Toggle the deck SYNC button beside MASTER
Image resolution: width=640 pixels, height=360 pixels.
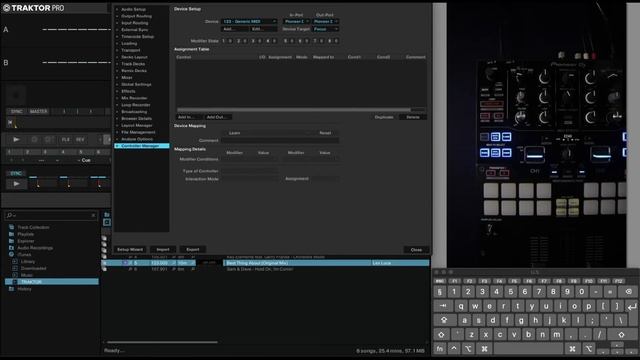click(x=17, y=111)
